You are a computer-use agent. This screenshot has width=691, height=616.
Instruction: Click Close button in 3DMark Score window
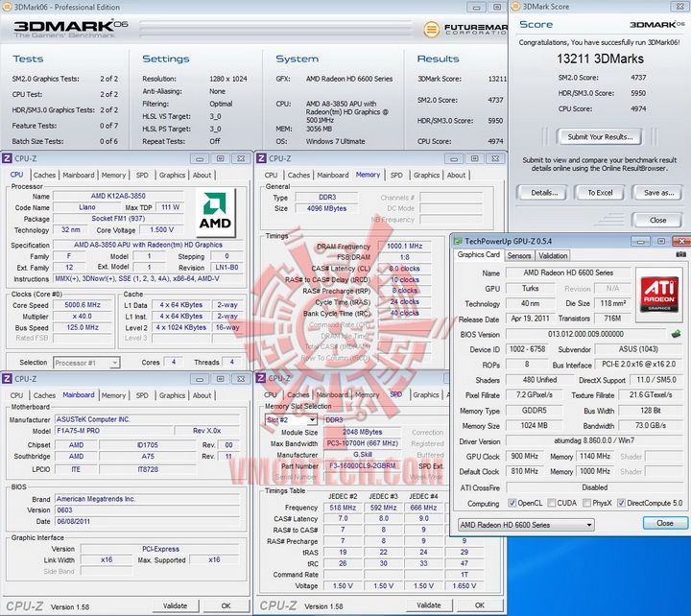[x=657, y=220]
